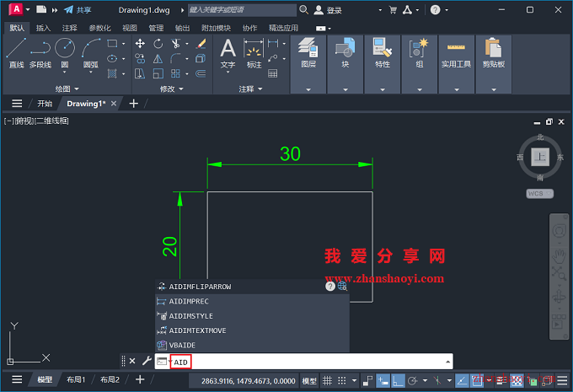Click the Rectangle tool icon
573x392 pixels.
(x=112, y=44)
